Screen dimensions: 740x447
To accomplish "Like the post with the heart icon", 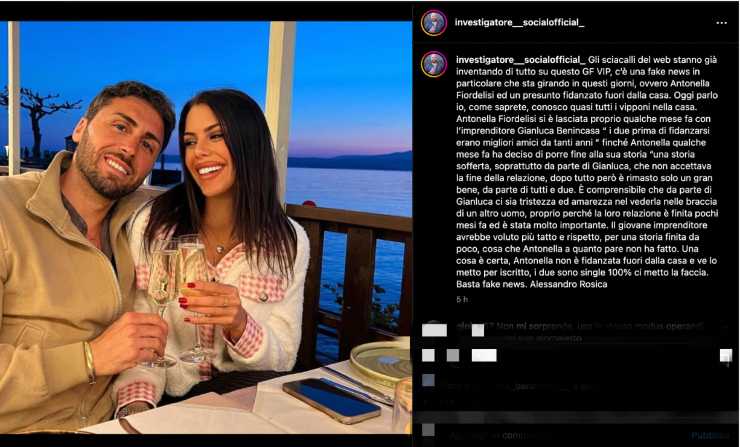I will (428, 355).
